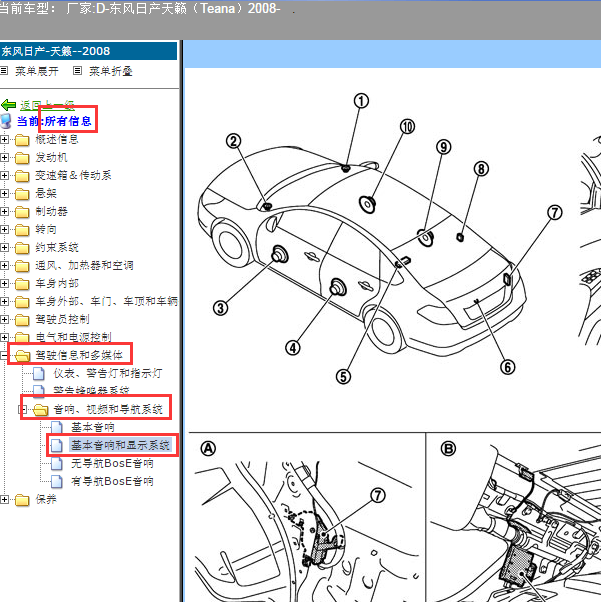Screen dimensions: 601x602
Task: Click the folder icon for 通风、加热器和空调
Action: 22,266
